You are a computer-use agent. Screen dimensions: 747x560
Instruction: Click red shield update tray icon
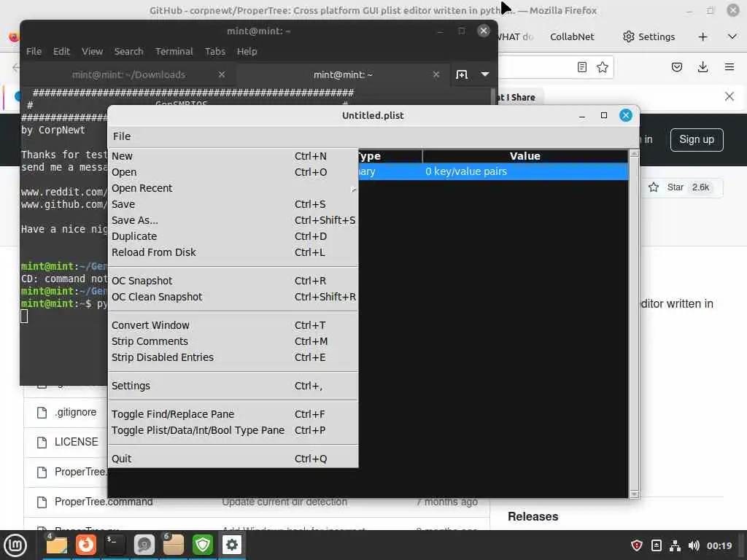(636, 545)
